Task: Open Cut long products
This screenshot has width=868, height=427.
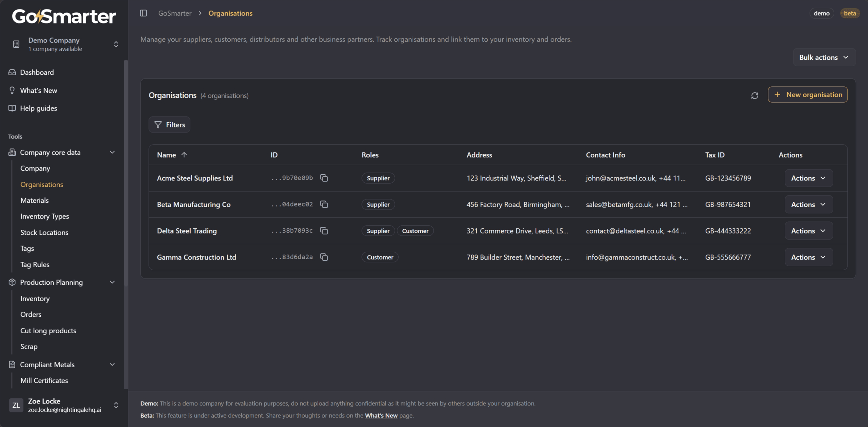Action: click(x=48, y=330)
